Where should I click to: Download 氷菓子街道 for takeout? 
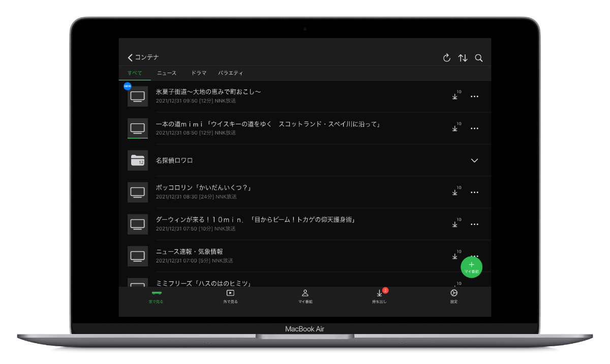coord(456,96)
